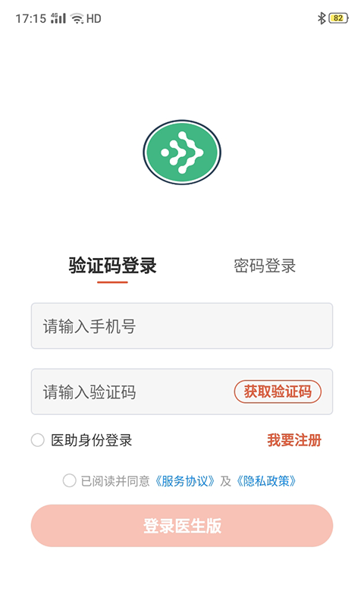The image size is (364, 607).
Task: Tap the 医助身份登录 label text
Action: 92,440
